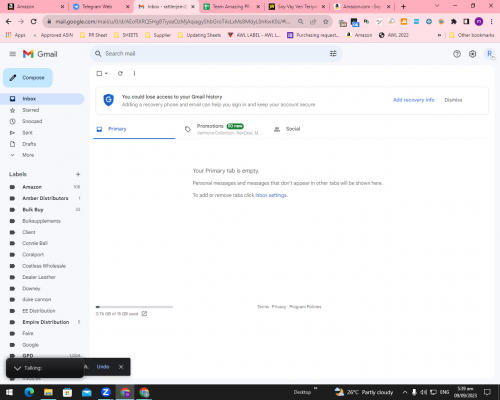Launch Microsoft Edge from the taskbar
500x400 pixels.
pyautogui.click(x=29, y=392)
